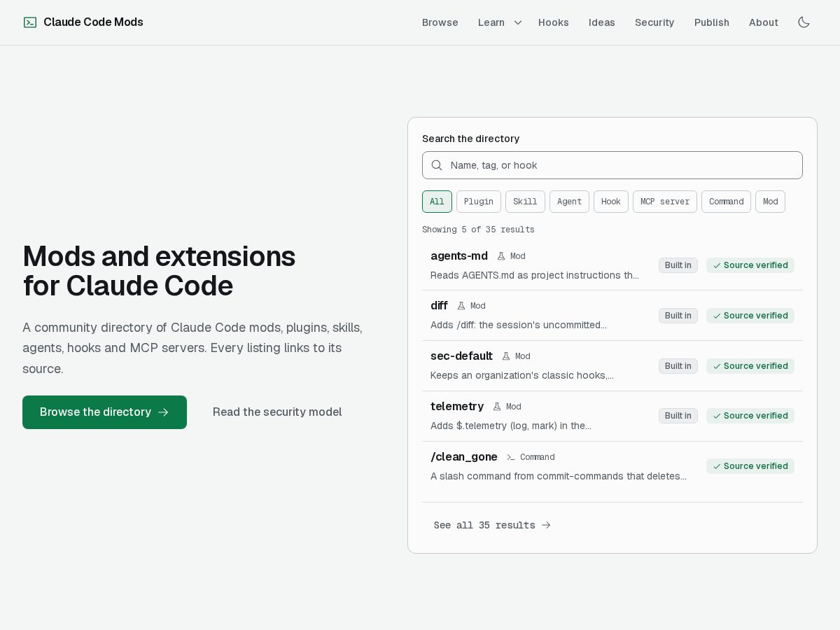Click description A slash command from commit-commands

(x=559, y=476)
